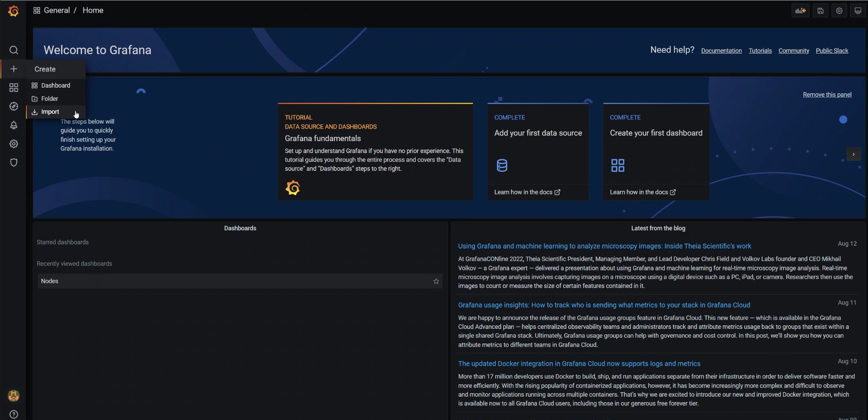Viewport: 868px width, 420px height.
Task: Select Dashboard from the Create menu
Action: coord(55,85)
